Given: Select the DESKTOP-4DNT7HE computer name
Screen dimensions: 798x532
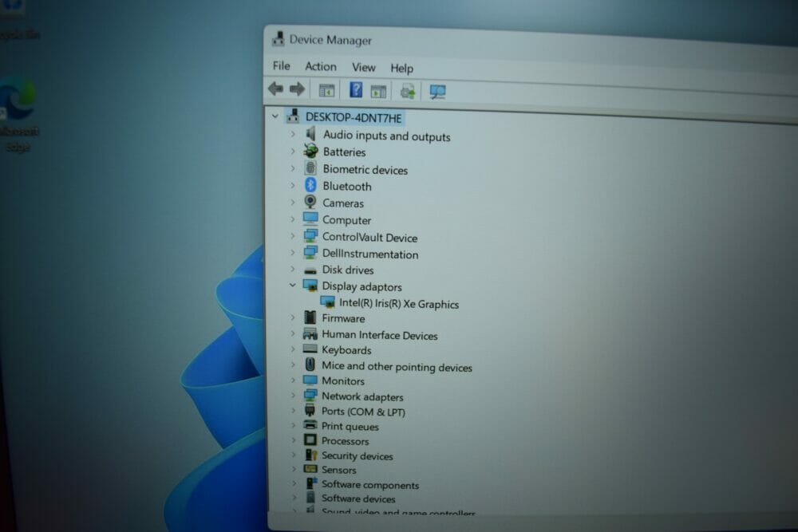Looking at the screenshot, I should (354, 117).
